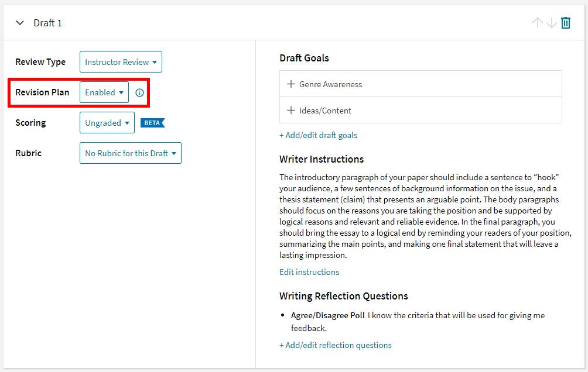Viewport: 588px width, 372px height.
Task: Click the chevron to collapse Draft 1
Action: 19,22
